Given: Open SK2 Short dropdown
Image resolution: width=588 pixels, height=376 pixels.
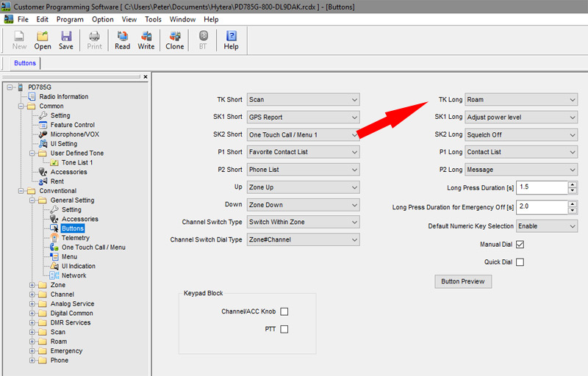Looking at the screenshot, I should point(303,135).
